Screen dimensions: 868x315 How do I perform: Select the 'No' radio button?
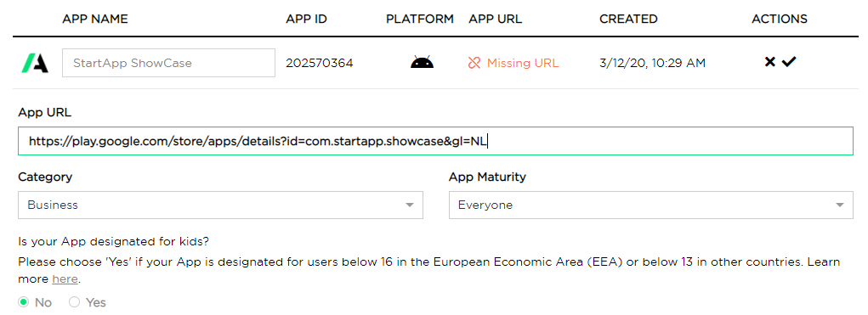click(23, 302)
